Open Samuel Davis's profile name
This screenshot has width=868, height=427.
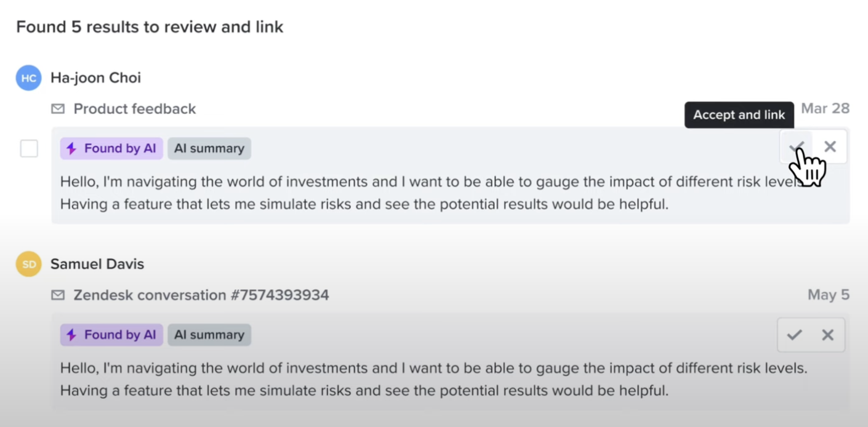(97, 265)
